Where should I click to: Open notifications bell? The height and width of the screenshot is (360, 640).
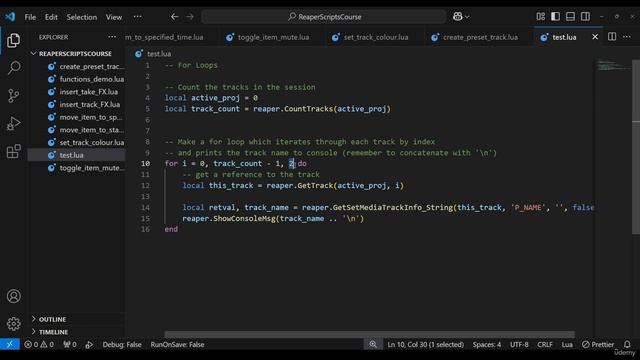[x=627, y=344]
